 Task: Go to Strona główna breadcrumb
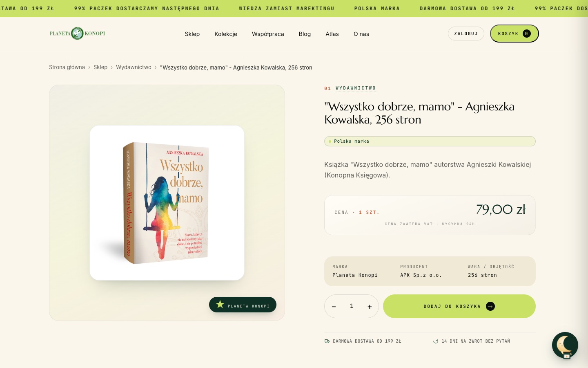coord(67,67)
